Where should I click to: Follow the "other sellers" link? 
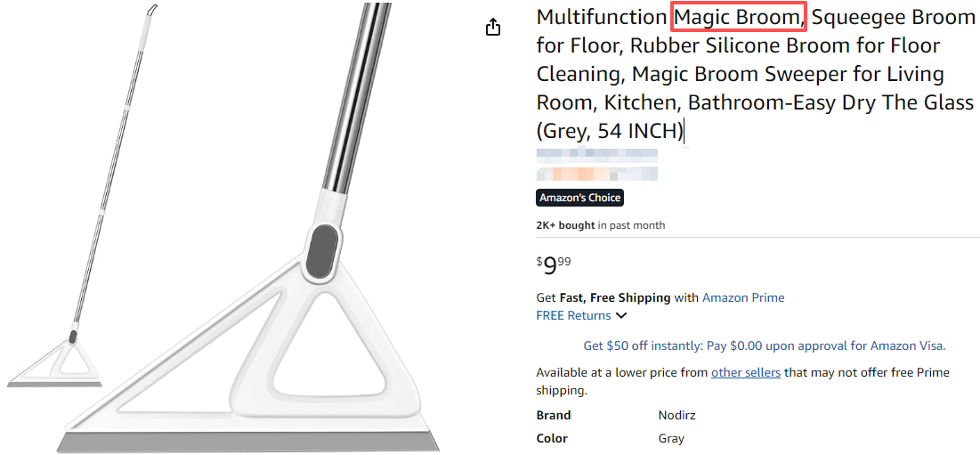point(745,372)
